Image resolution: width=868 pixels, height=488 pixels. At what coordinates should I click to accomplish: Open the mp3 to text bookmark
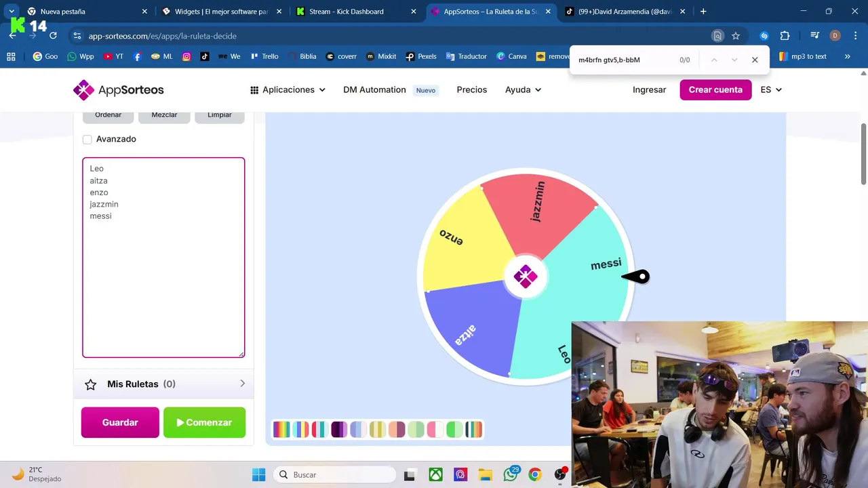803,56
